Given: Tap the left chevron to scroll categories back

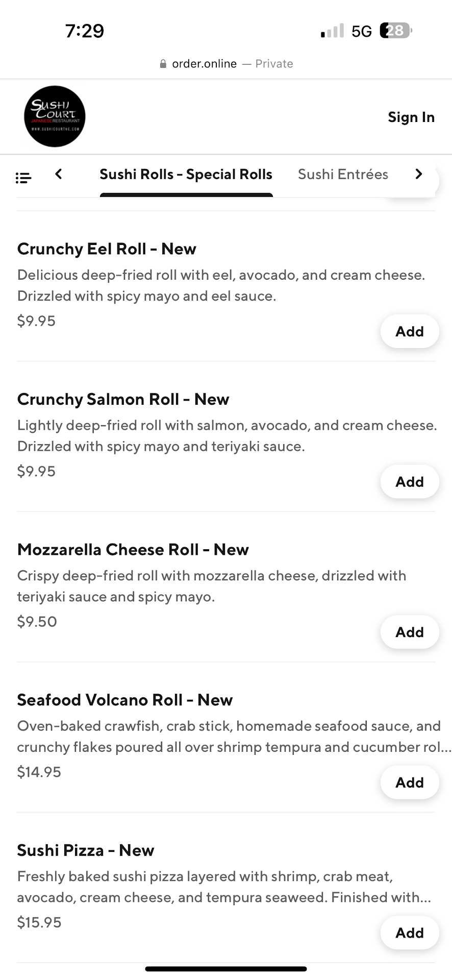Looking at the screenshot, I should tap(59, 175).
